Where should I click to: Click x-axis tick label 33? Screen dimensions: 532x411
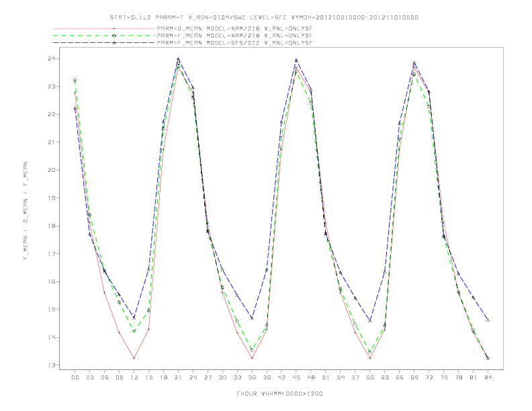click(237, 377)
